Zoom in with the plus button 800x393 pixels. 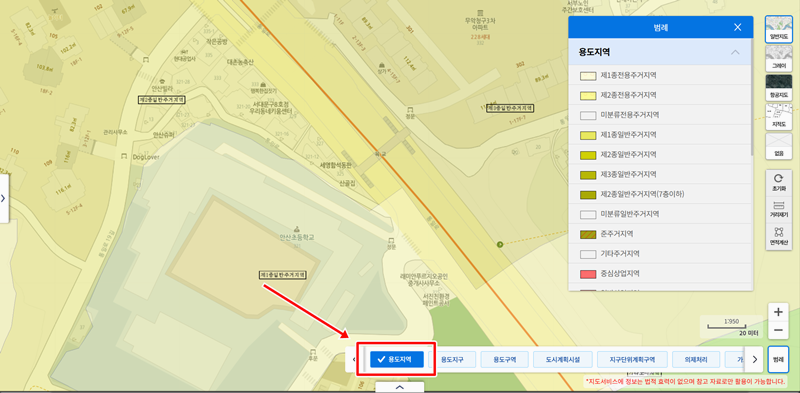click(778, 312)
